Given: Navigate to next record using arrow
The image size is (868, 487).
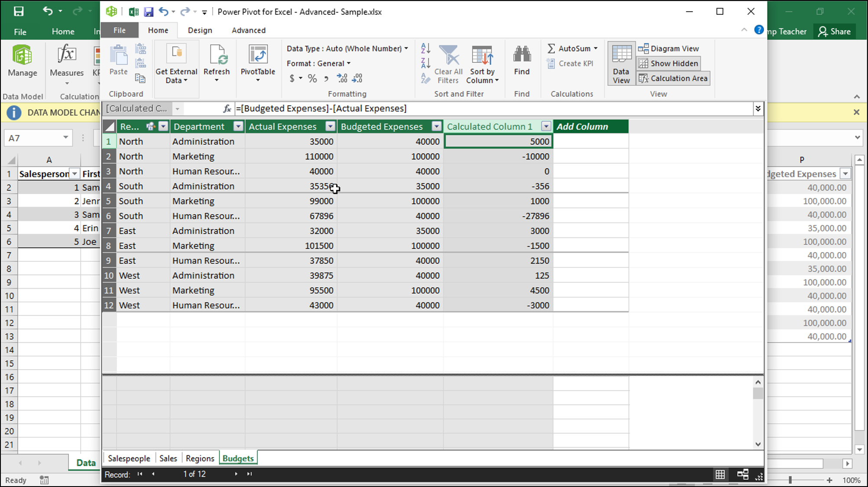Looking at the screenshot, I should point(236,474).
